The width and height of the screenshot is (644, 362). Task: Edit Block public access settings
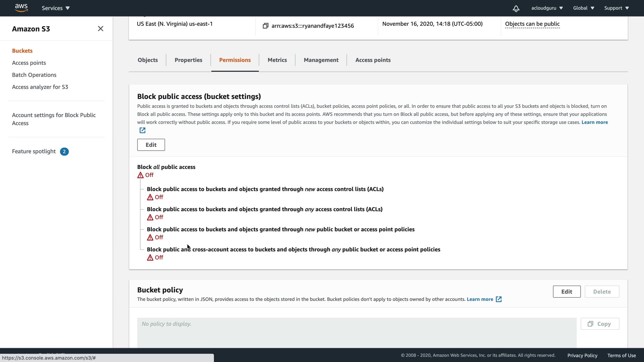pos(151,145)
